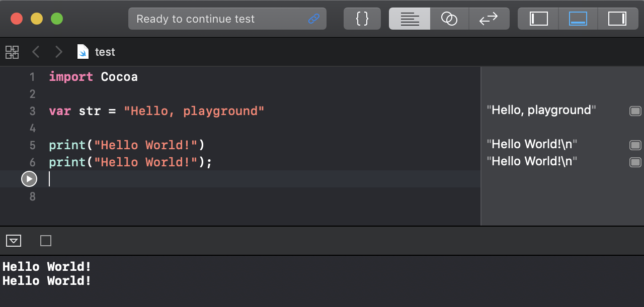This screenshot has height=307, width=644.
Task: Stop playground execution with the square button
Action: [x=46, y=241]
